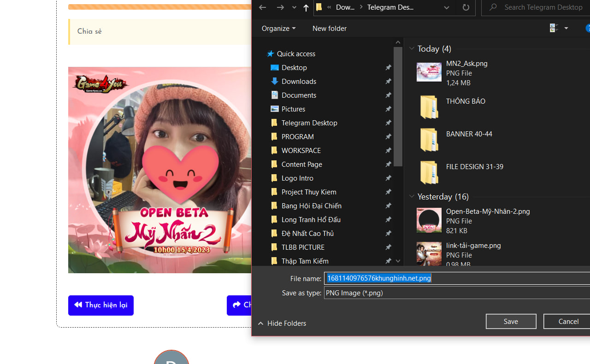Screen dimensions: 590x364
Task: Go up one folder level
Action: [x=306, y=7]
